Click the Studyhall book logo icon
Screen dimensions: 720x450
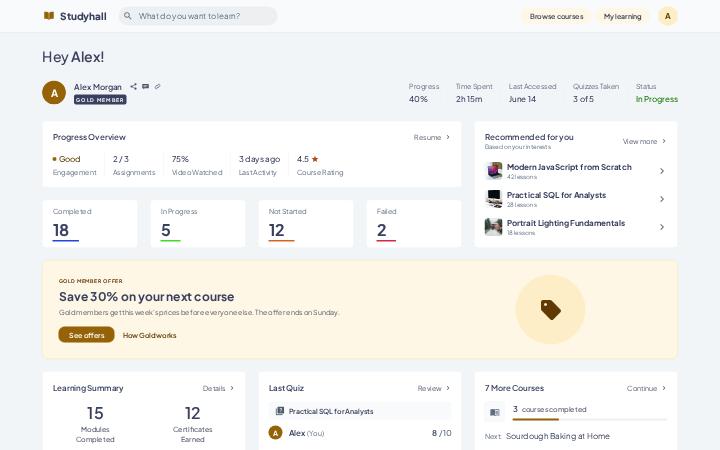49,16
